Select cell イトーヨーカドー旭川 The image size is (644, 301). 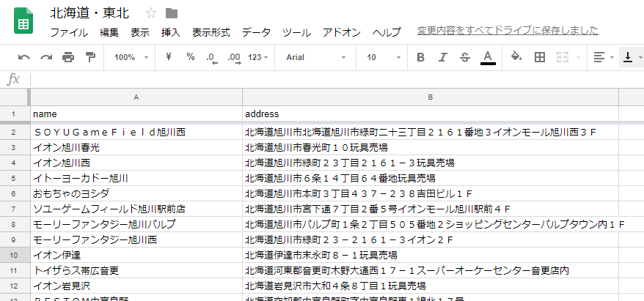tap(136, 179)
